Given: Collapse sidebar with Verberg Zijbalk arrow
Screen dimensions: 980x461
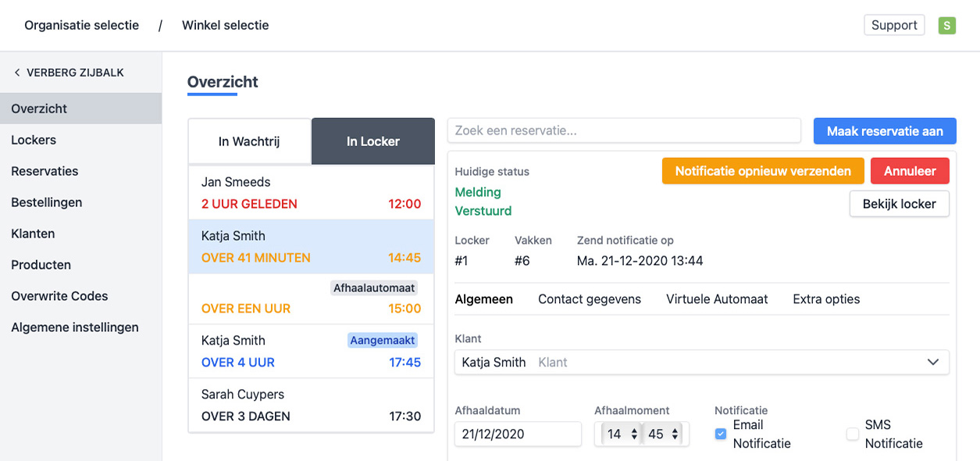Looking at the screenshot, I should [x=17, y=73].
